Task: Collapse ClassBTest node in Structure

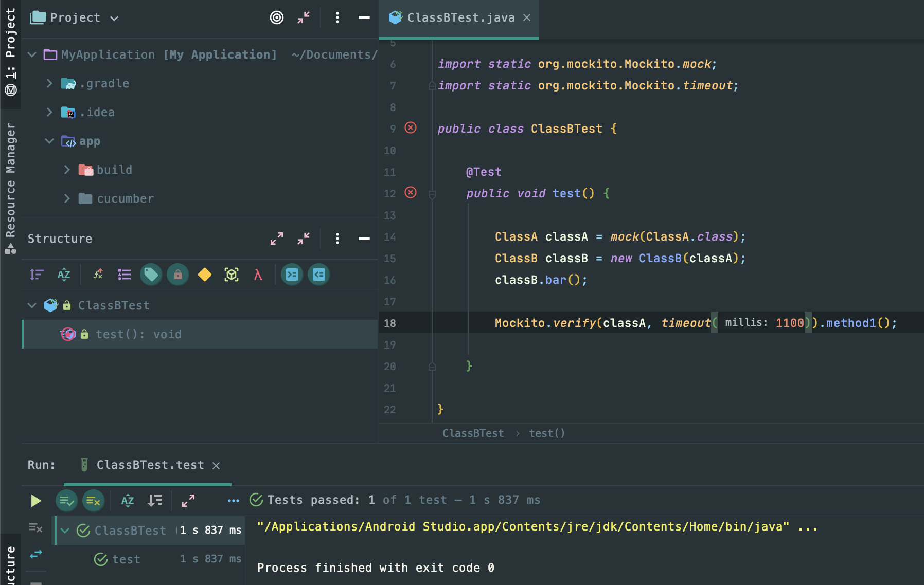Action: tap(32, 305)
